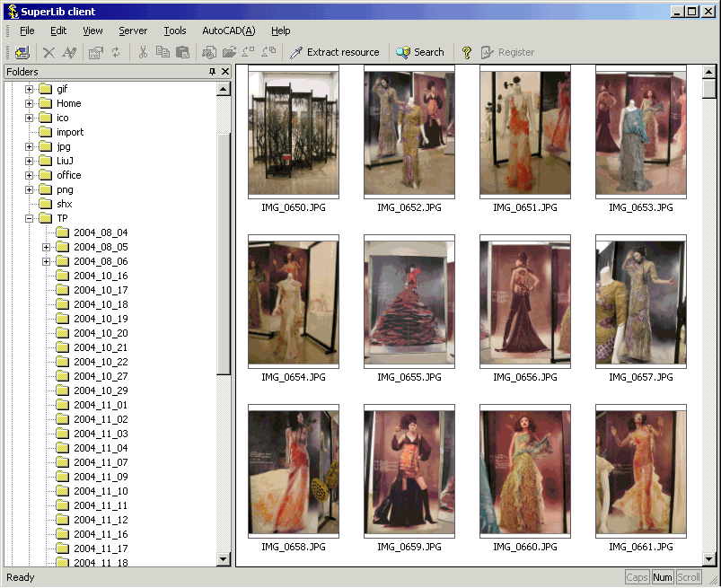Click the Search toolbar button
Image resolution: width=721 pixels, height=588 pixels.
(x=420, y=52)
